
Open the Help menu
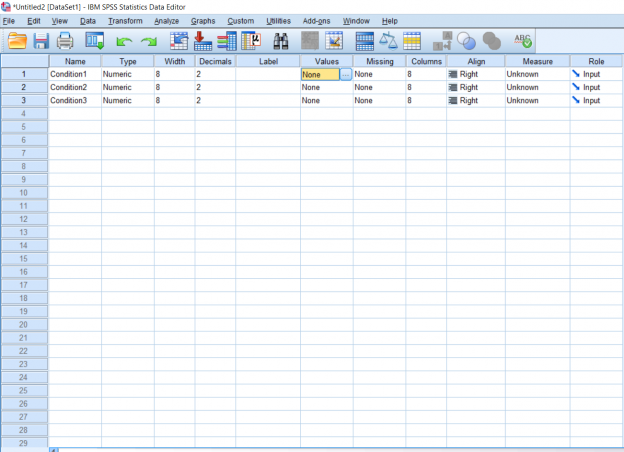tap(390, 21)
